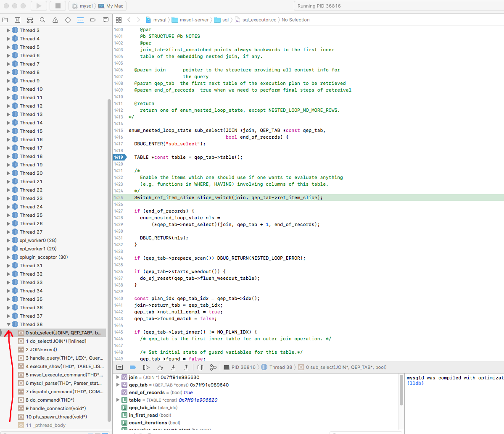Toggle breakpoint on line 1419
504x434 pixels.
[x=119, y=157]
